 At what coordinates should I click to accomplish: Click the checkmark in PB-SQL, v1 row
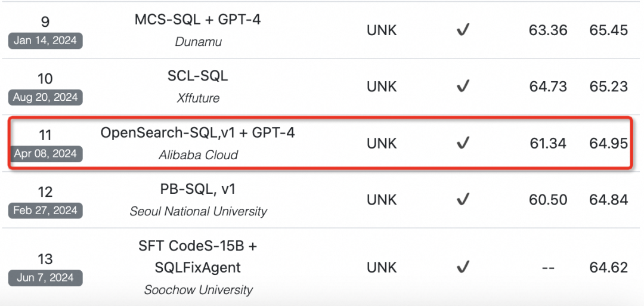463,200
